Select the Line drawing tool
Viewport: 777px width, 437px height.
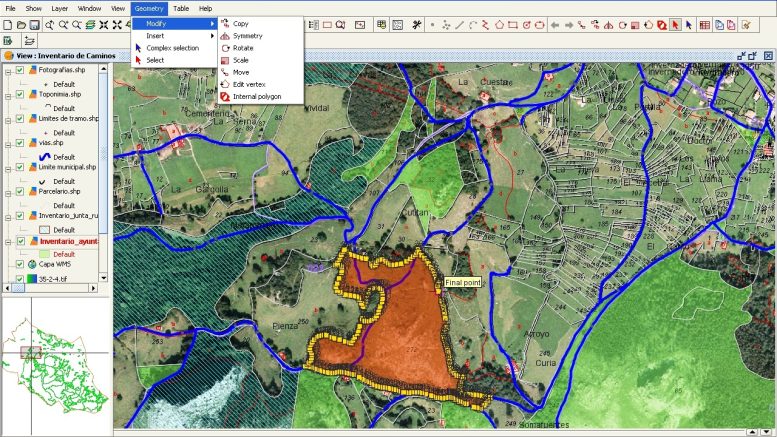459,25
